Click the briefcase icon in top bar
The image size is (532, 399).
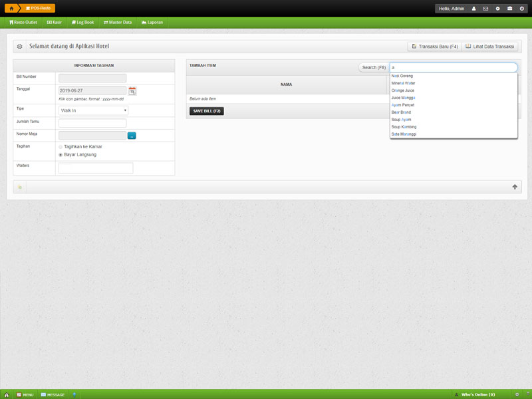[509, 9]
